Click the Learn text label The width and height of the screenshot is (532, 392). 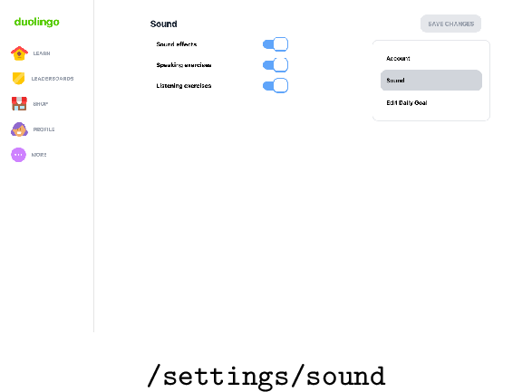(42, 53)
